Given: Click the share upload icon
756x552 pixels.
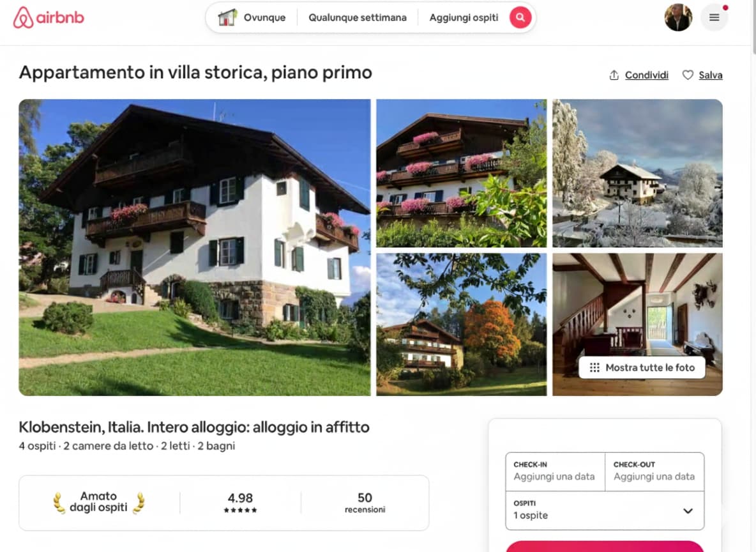Looking at the screenshot, I should tap(614, 75).
